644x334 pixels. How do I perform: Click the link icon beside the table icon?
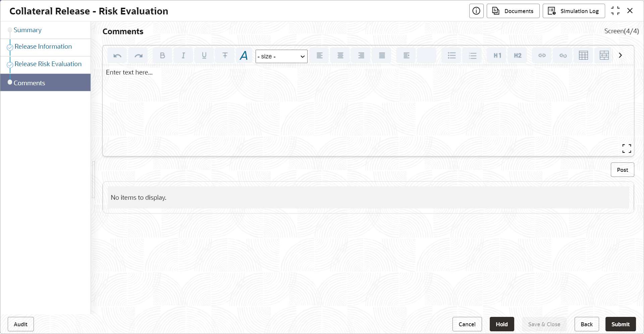(563, 56)
